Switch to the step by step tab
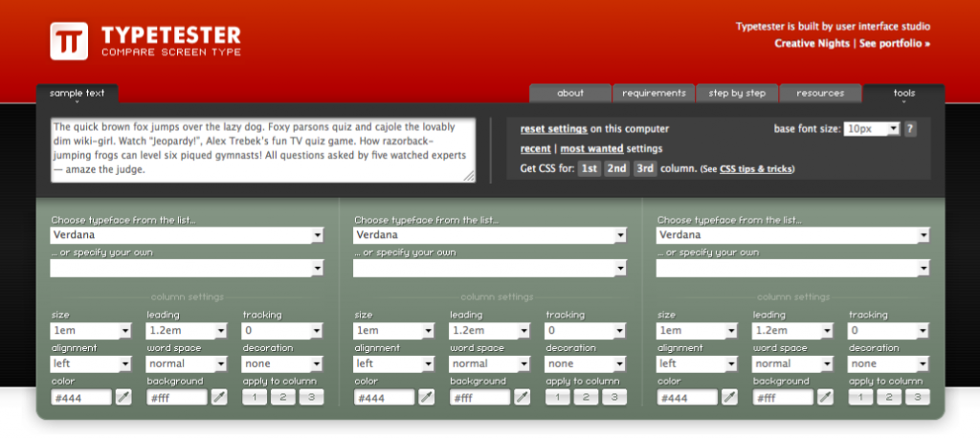This screenshot has height=439, width=980. tap(737, 93)
